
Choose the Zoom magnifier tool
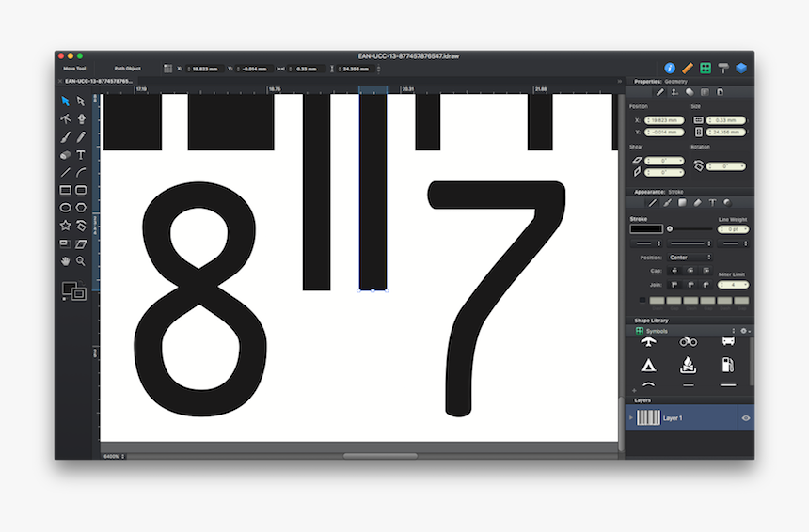pyautogui.click(x=82, y=260)
